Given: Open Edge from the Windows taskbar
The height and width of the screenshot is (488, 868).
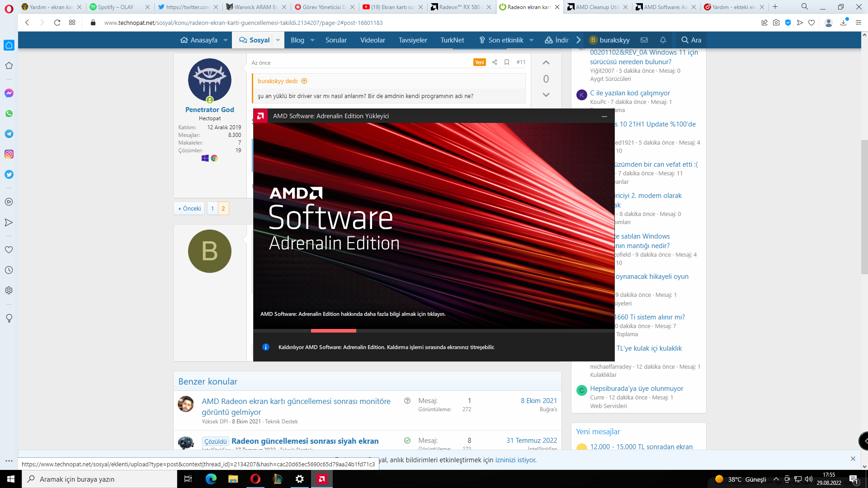Looking at the screenshot, I should 211,479.
